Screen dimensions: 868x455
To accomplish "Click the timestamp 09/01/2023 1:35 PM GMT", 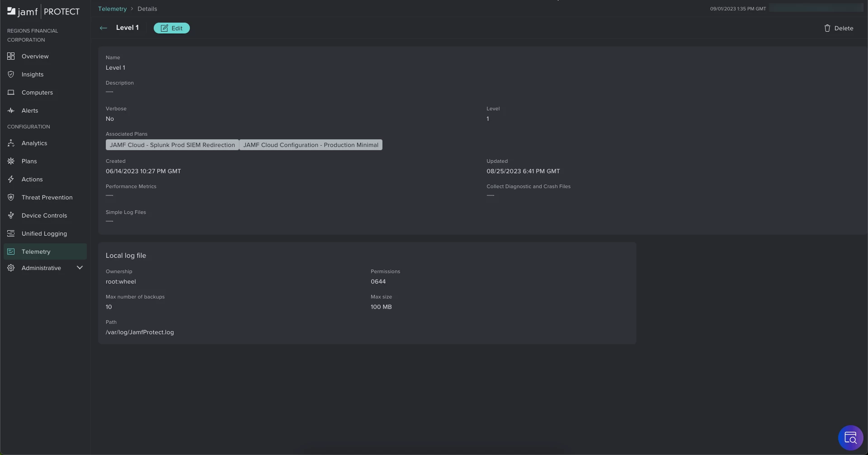I will tap(738, 9).
